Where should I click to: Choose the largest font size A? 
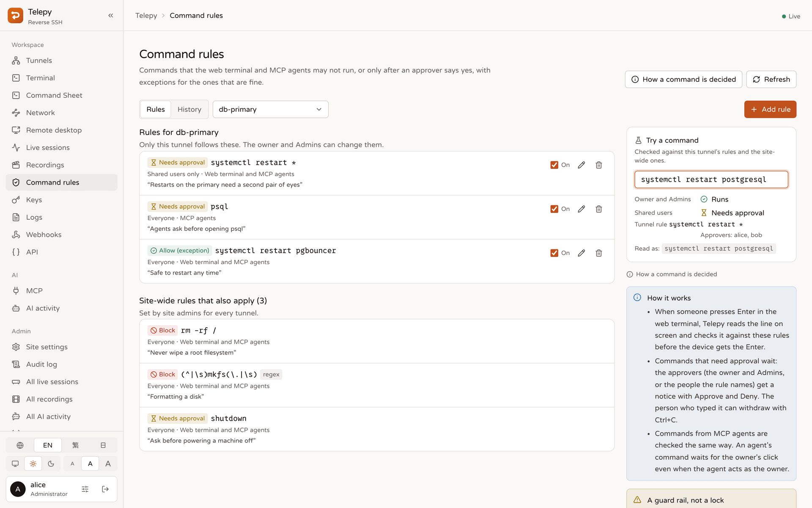[108, 464]
